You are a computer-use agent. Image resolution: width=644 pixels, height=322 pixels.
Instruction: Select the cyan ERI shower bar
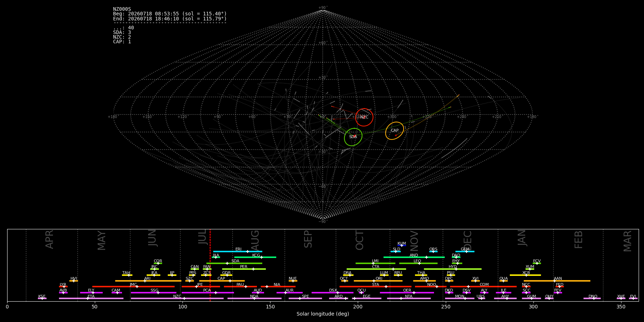point(238,252)
